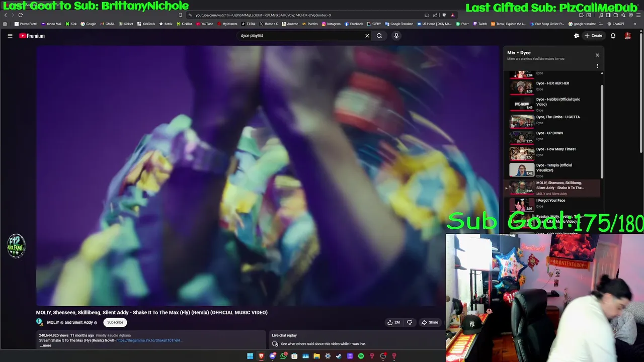Close the Mix - Dyce playlist panel

[x=597, y=55]
